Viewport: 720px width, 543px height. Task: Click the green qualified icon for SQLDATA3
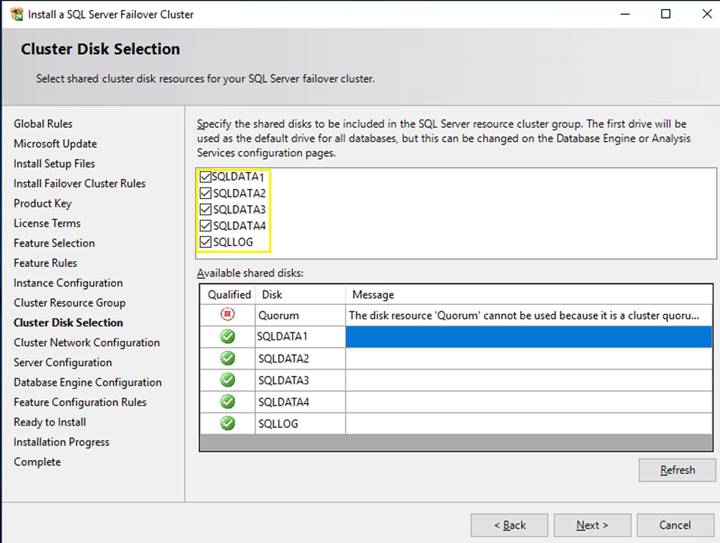[x=227, y=380]
